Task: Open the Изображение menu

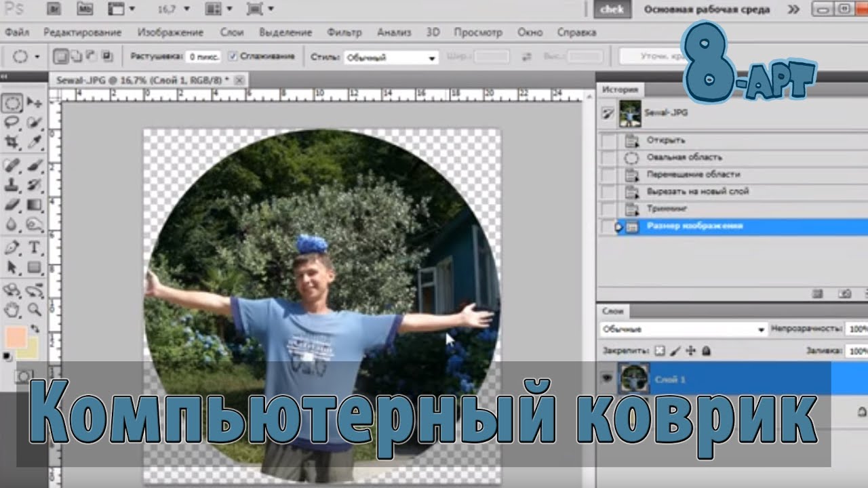Action: pos(170,33)
